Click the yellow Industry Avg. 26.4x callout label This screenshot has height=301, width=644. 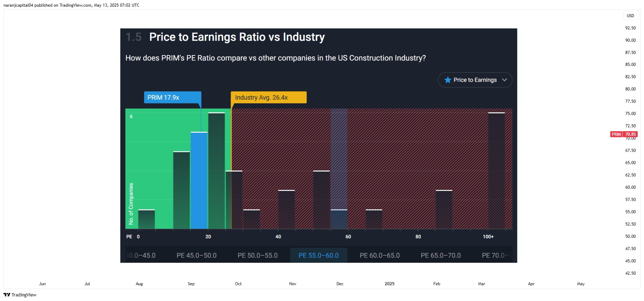click(268, 98)
